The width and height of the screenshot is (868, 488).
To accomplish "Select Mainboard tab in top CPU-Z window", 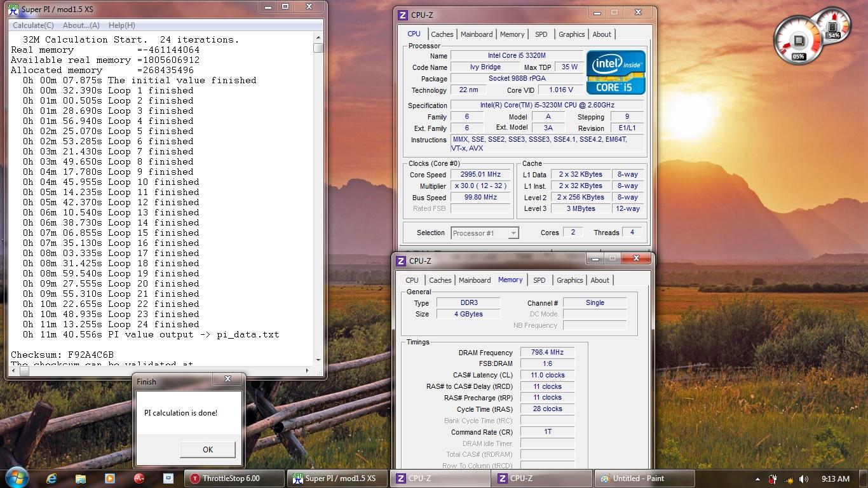I will click(477, 34).
